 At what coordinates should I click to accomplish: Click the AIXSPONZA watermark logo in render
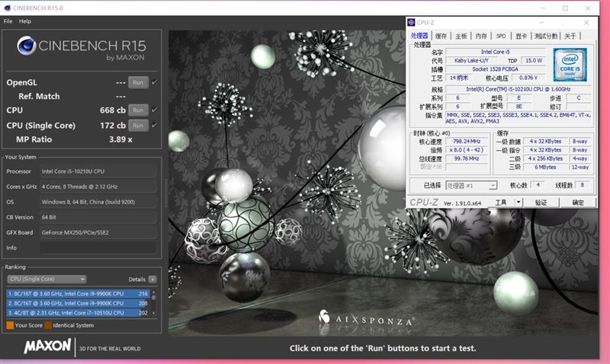coord(366,318)
